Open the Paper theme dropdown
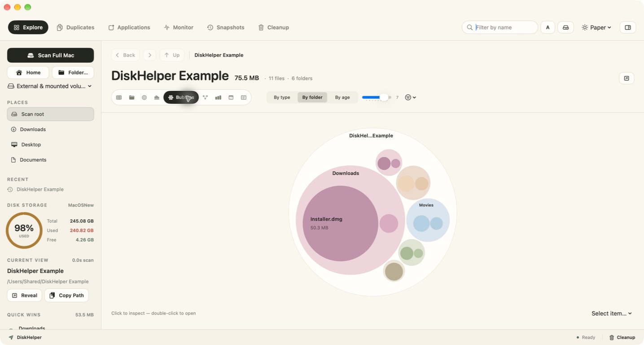Viewport: 644px width, 345px height. 596,27
